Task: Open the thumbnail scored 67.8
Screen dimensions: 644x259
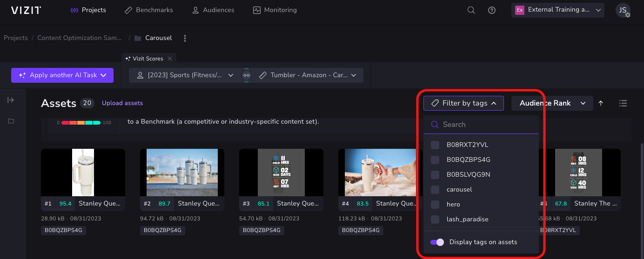Action: (x=578, y=173)
